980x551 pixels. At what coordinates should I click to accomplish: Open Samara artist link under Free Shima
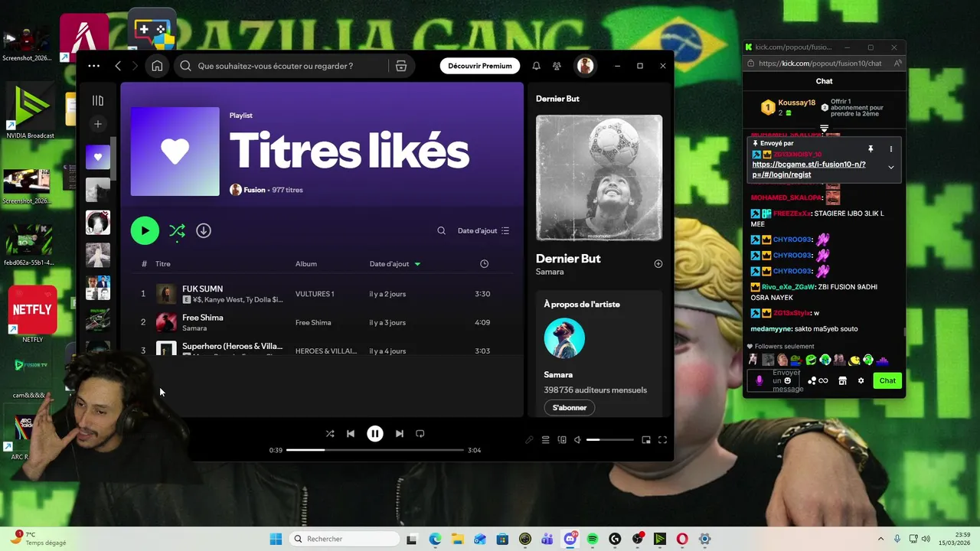(194, 328)
